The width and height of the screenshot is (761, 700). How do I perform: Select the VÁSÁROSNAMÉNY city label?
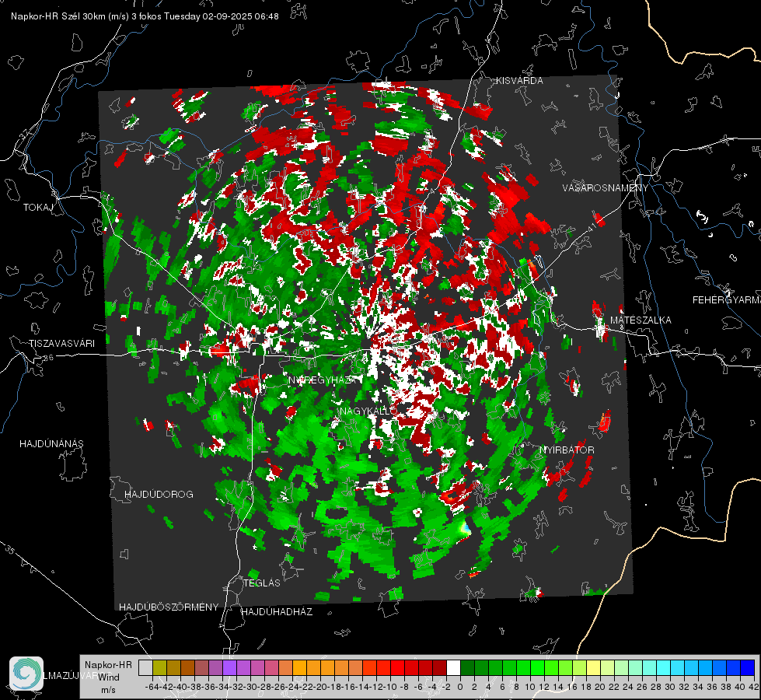coord(606,188)
